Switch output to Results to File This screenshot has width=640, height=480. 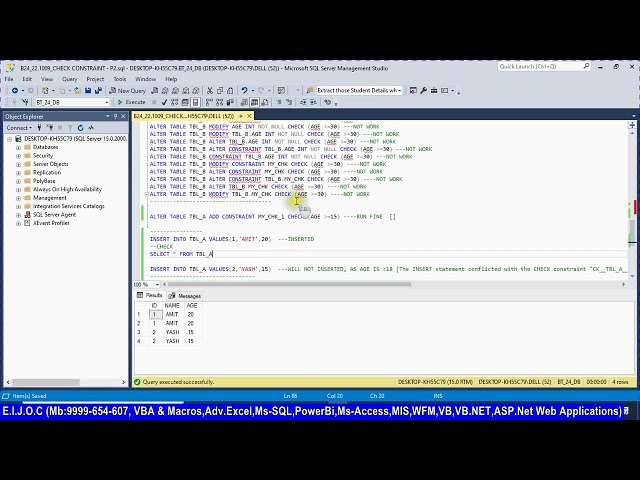click(x=265, y=102)
